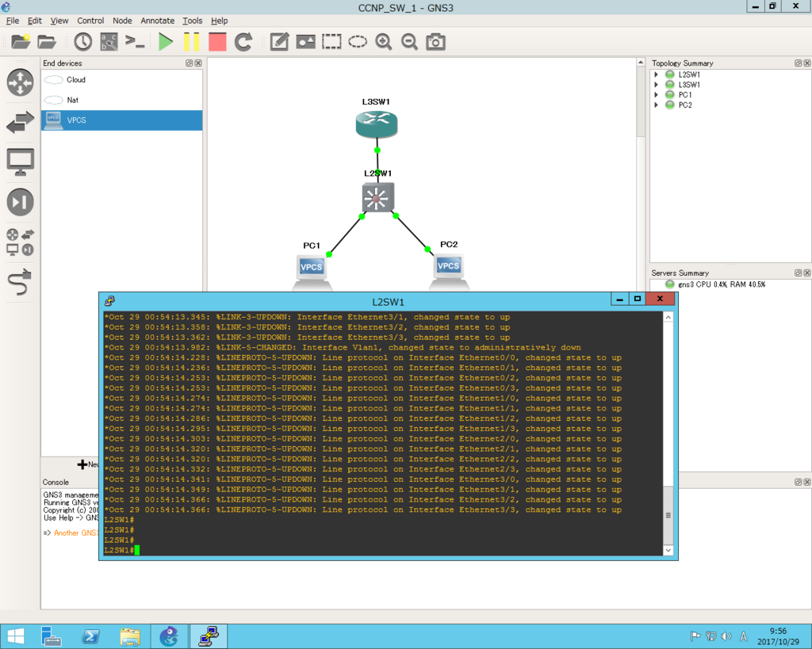Open the File menu
The image size is (812, 649).
13,21
